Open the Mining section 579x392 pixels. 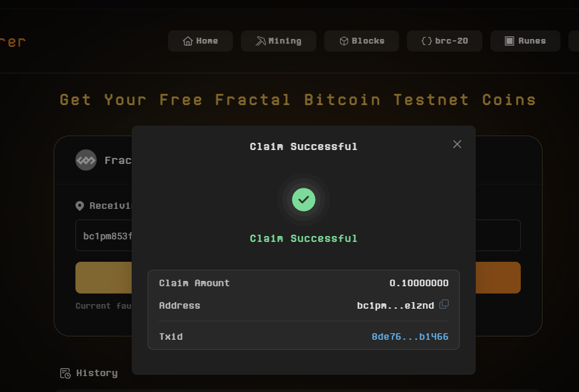279,41
